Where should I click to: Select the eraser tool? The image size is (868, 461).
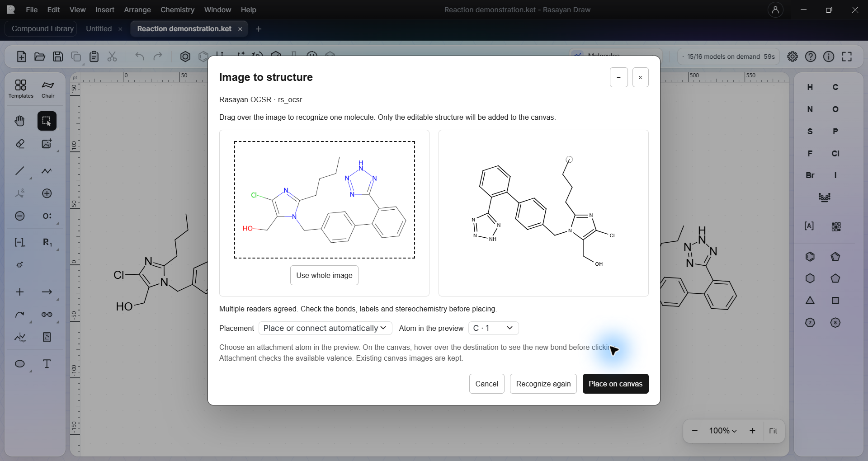[x=20, y=144]
